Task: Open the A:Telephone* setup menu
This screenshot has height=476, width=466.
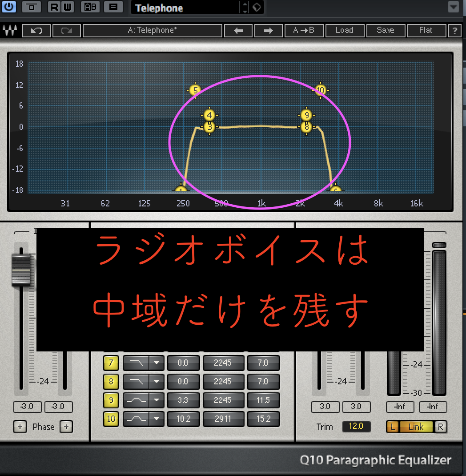Action: (x=153, y=31)
